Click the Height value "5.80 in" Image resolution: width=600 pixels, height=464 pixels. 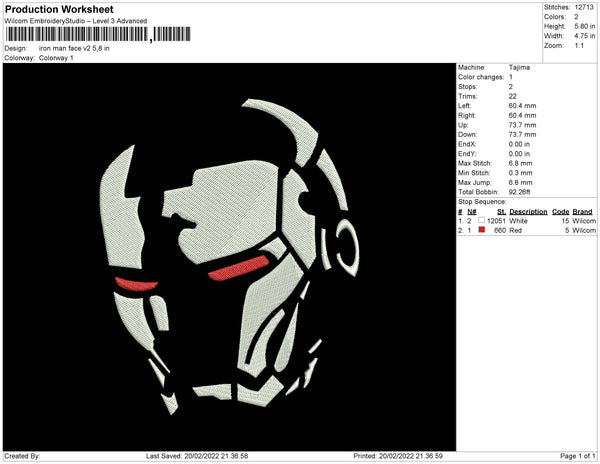click(585, 26)
